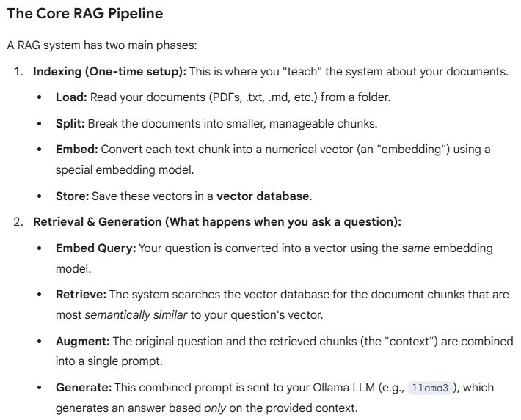Select the bold "Indexing (One-time setup):" label
The image size is (521, 420).
click(110, 73)
